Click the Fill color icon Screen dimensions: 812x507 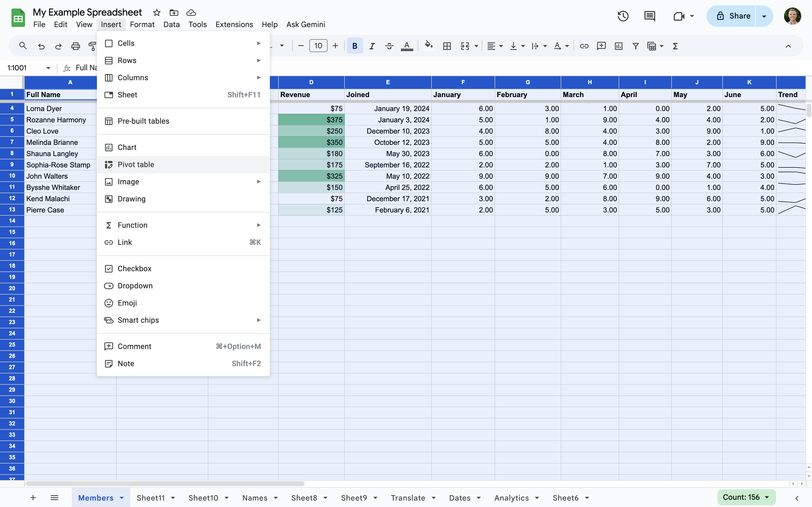pos(429,46)
